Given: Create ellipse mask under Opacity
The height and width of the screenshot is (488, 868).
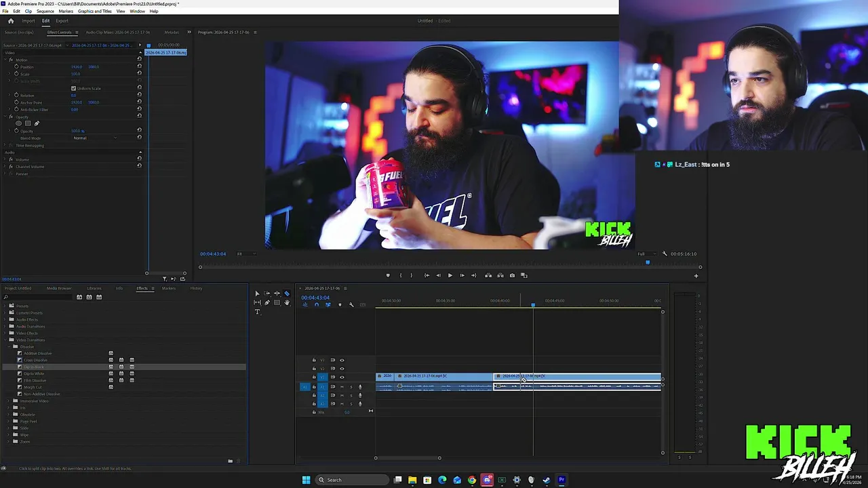Looking at the screenshot, I should [x=18, y=123].
